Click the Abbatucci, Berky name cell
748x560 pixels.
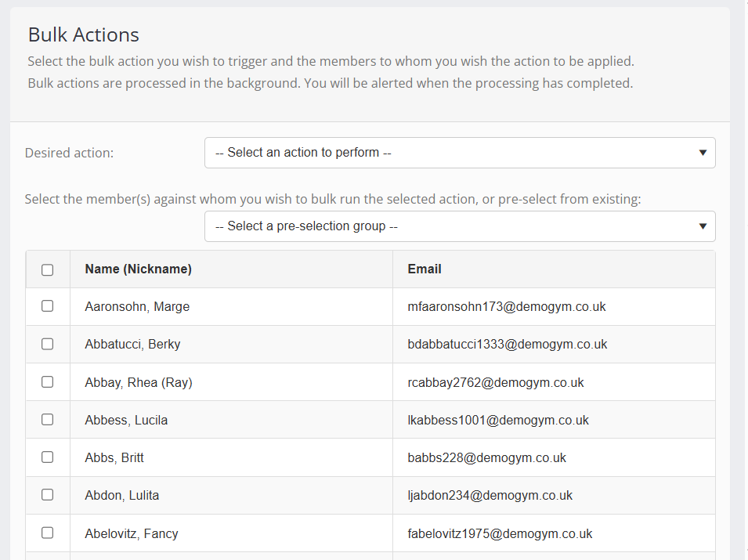pyautogui.click(x=132, y=345)
